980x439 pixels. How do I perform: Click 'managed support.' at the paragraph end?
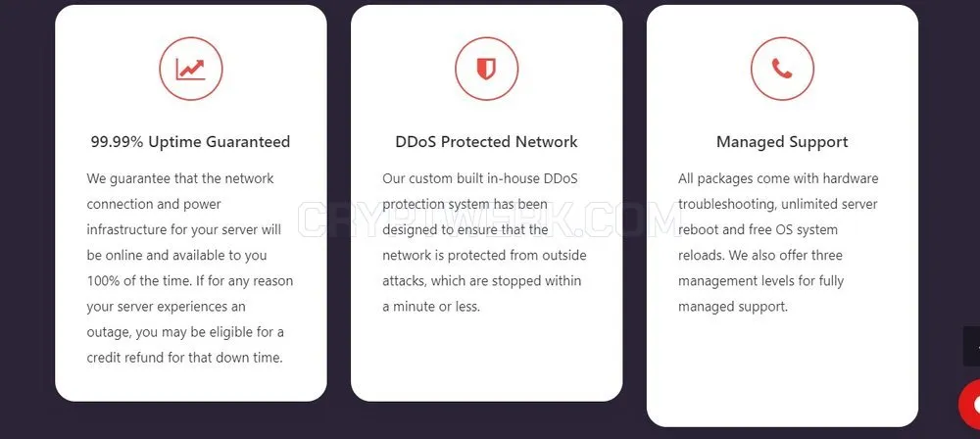tap(733, 307)
